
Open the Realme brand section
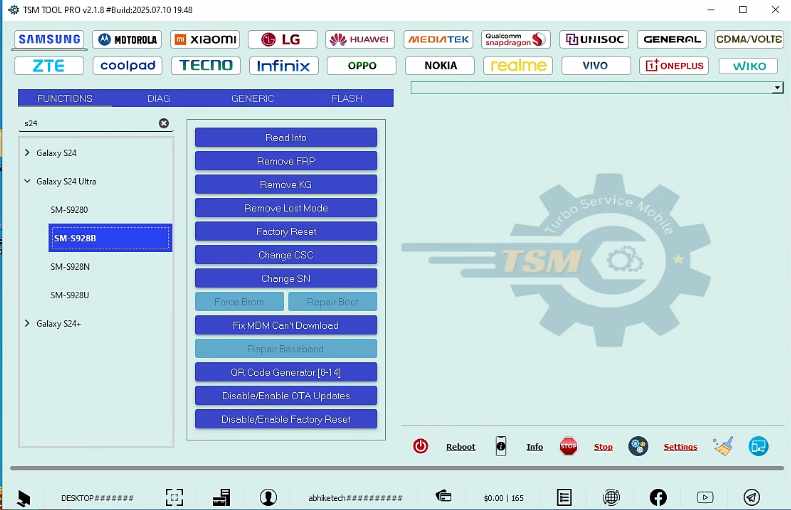[518, 66]
